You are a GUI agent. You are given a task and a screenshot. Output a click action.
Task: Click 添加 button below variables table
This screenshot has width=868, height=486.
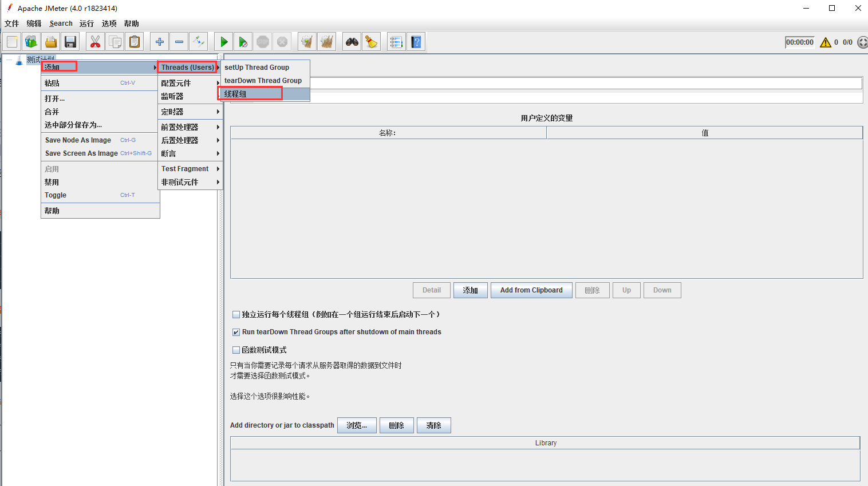pos(471,290)
